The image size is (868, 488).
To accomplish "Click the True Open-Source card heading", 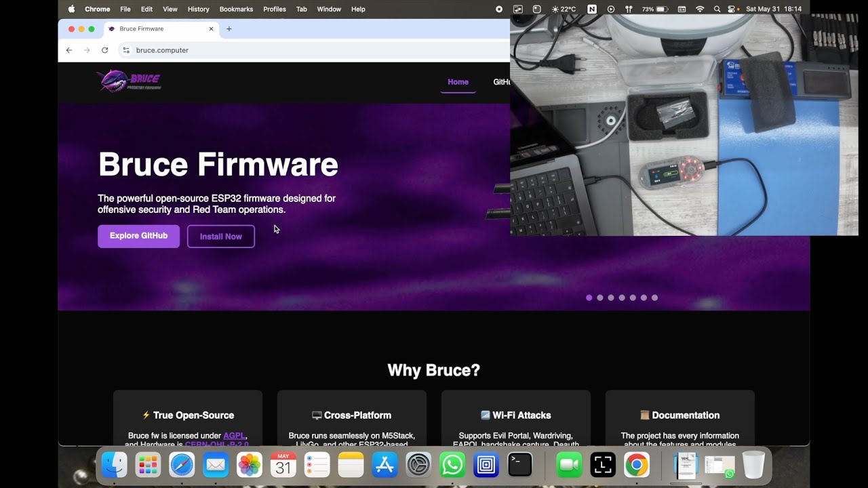I will (x=188, y=415).
